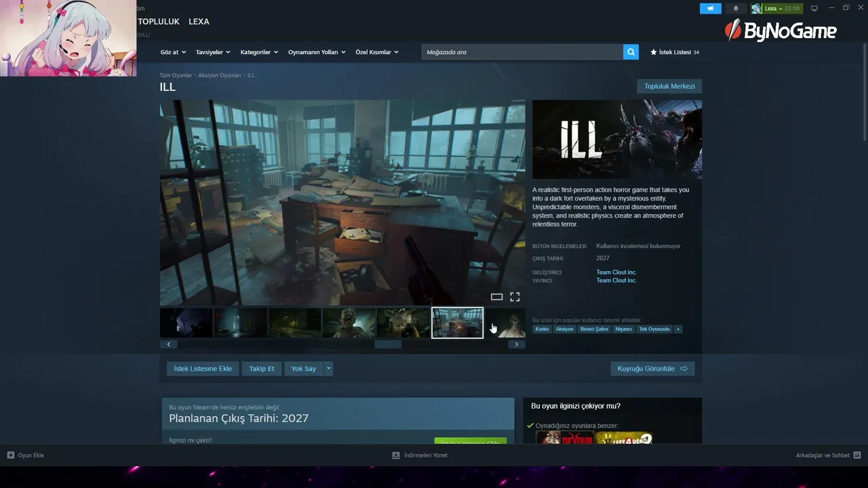
Task: Select the Birinci Şahıs tag
Action: coord(594,329)
